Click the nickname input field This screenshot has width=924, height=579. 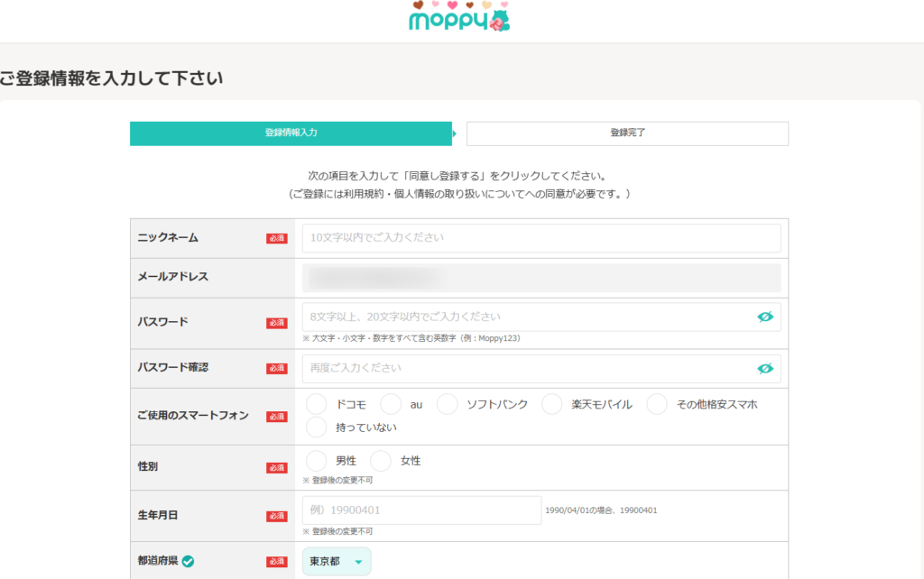pos(541,238)
